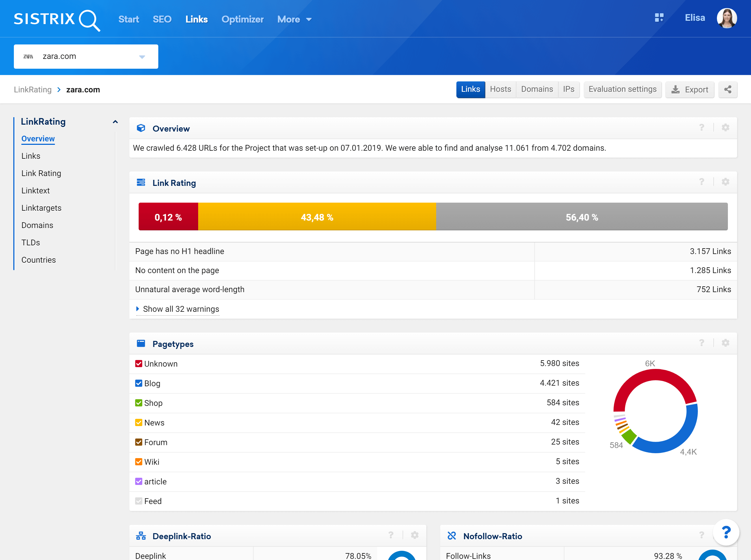The image size is (751, 560).
Task: Open help for the Link Rating box
Action: [702, 182]
